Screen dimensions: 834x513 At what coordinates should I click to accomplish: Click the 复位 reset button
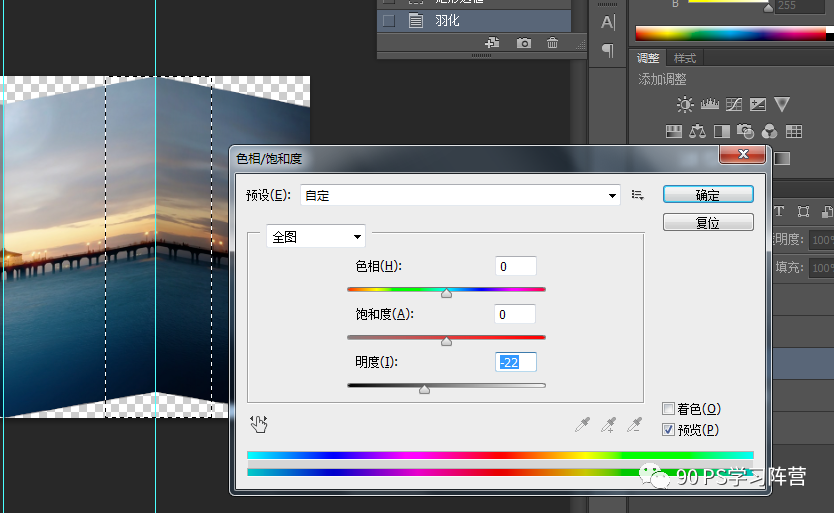pos(708,222)
